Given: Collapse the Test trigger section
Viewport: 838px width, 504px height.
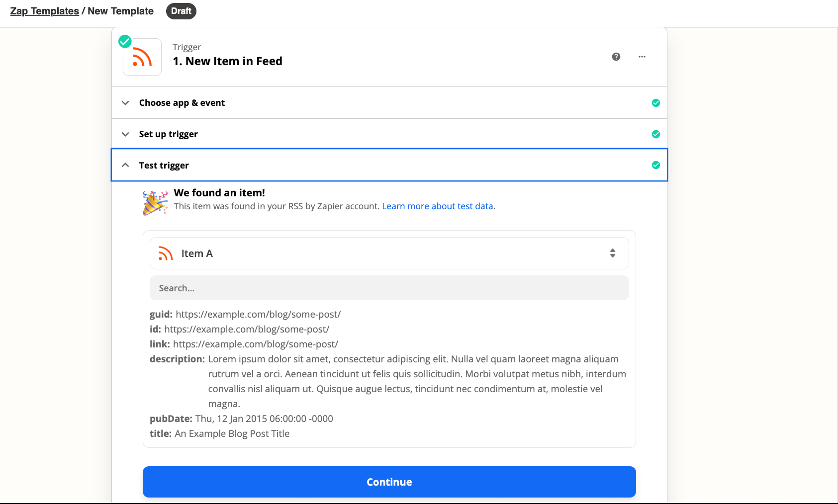Looking at the screenshot, I should [125, 165].
